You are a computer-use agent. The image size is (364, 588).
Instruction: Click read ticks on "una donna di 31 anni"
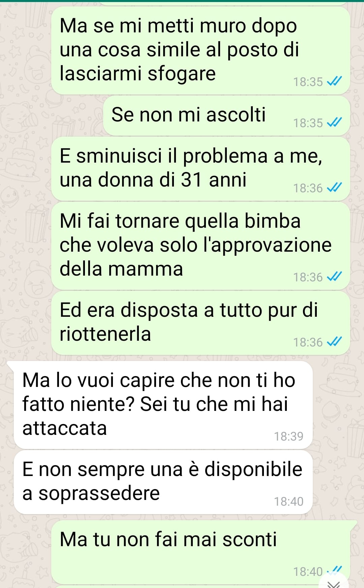(335, 187)
